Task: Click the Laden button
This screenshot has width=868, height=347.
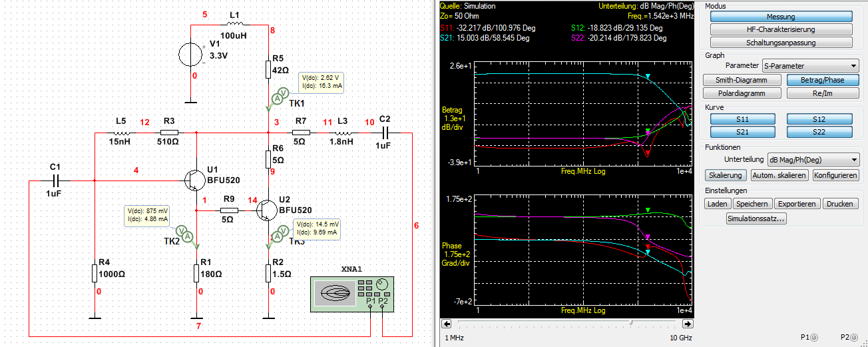Action: point(718,204)
